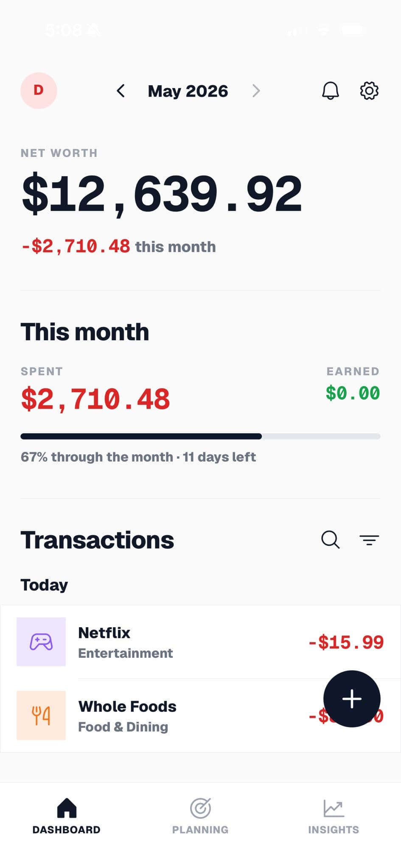Select the Dashboard tab
This screenshot has width=401, height=868.
(x=67, y=817)
